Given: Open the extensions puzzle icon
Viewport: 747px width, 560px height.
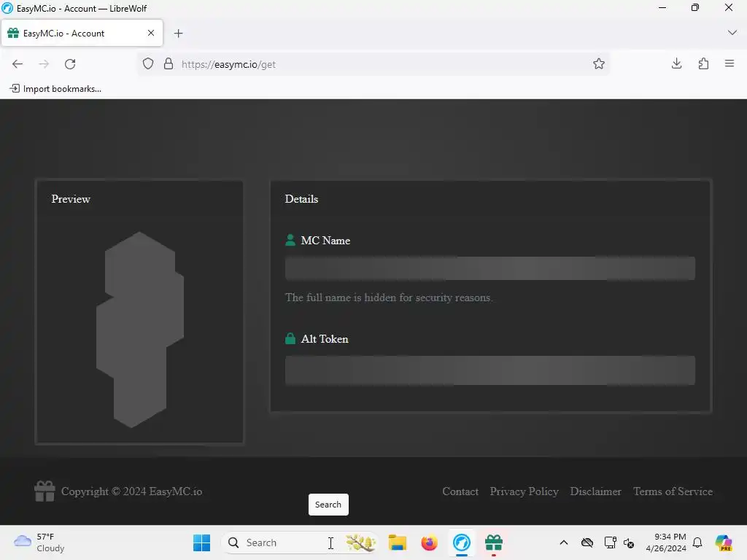Looking at the screenshot, I should pos(703,63).
